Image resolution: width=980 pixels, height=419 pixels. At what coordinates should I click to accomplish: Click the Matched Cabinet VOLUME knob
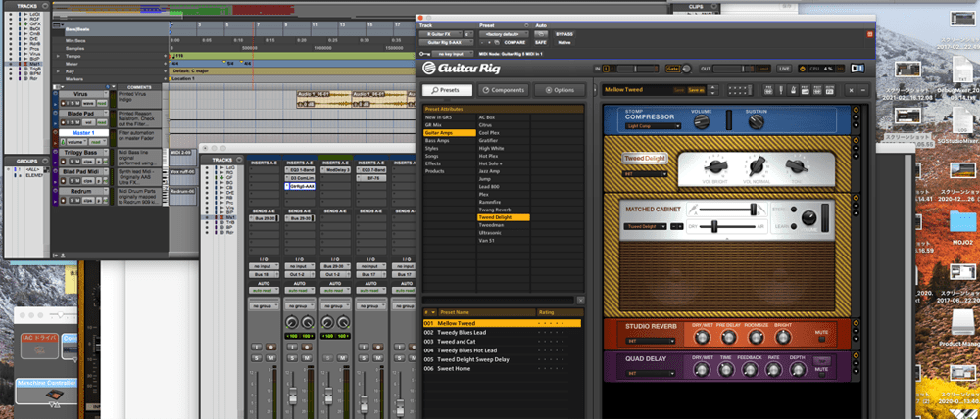[808, 217]
